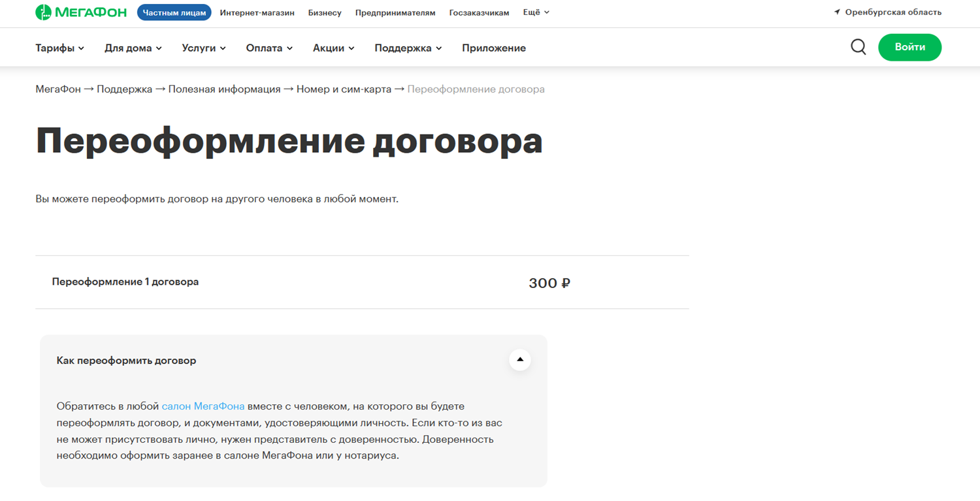Open the Для дома dropdown
The image size is (980, 501).
(x=133, y=48)
